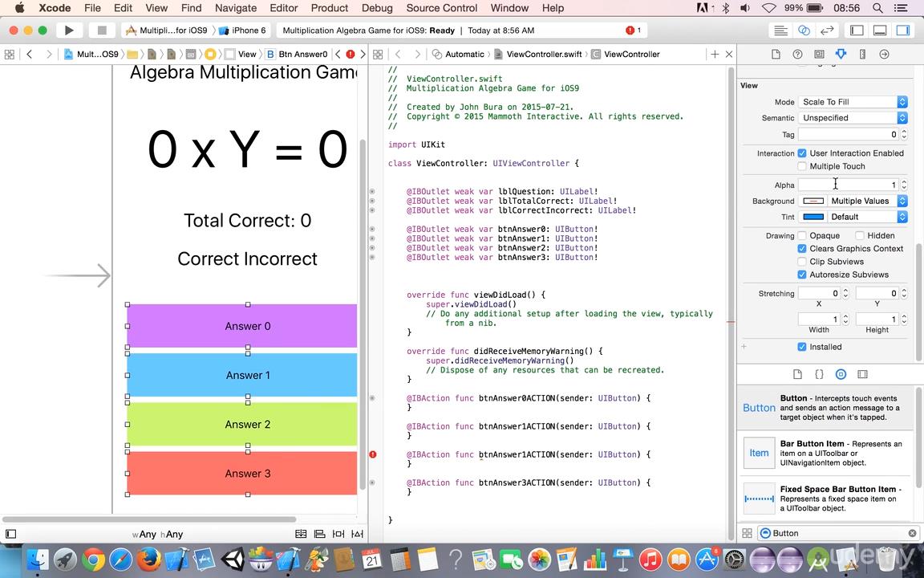Toggle the Debug area pane
924x578 pixels.
tap(880, 30)
